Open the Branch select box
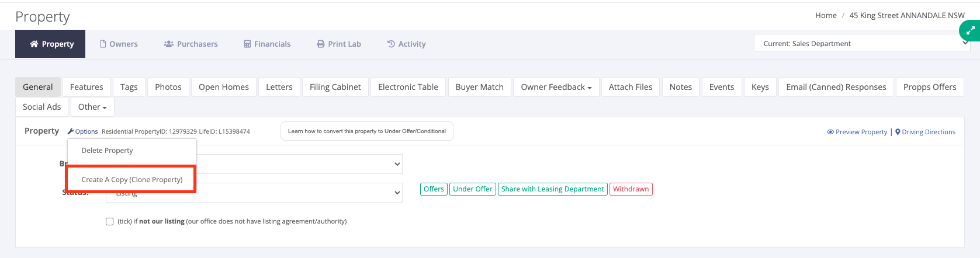The height and width of the screenshot is (258, 980). click(x=254, y=164)
